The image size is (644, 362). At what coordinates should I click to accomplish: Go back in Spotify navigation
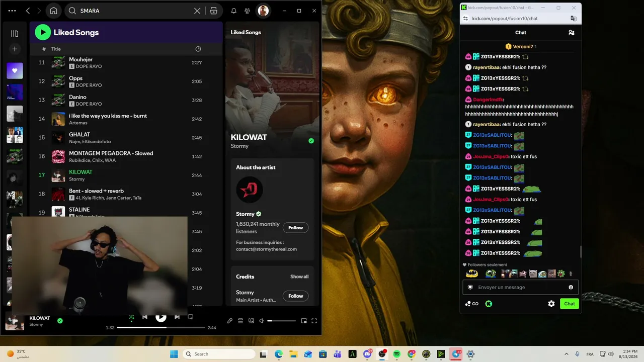coord(28,11)
